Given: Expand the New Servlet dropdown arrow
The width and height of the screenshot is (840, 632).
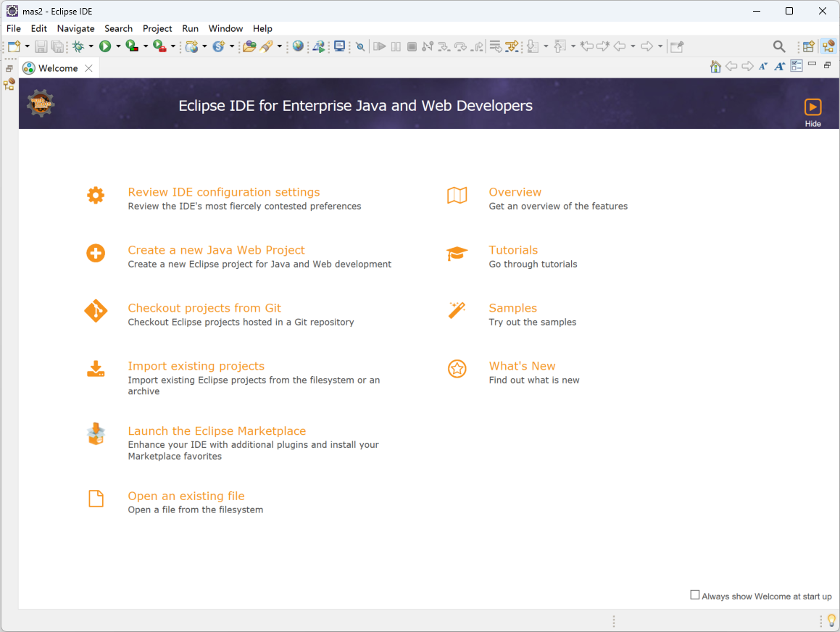Looking at the screenshot, I should [232, 46].
